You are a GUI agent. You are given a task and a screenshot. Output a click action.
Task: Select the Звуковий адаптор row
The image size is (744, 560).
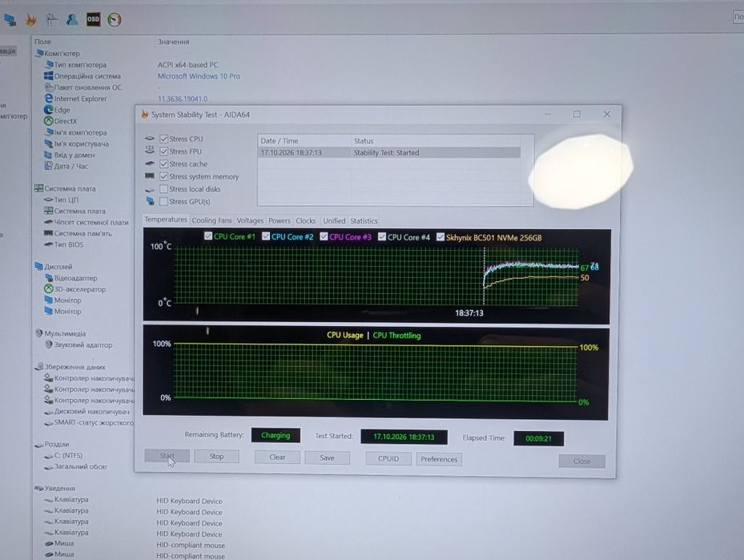[x=78, y=345]
